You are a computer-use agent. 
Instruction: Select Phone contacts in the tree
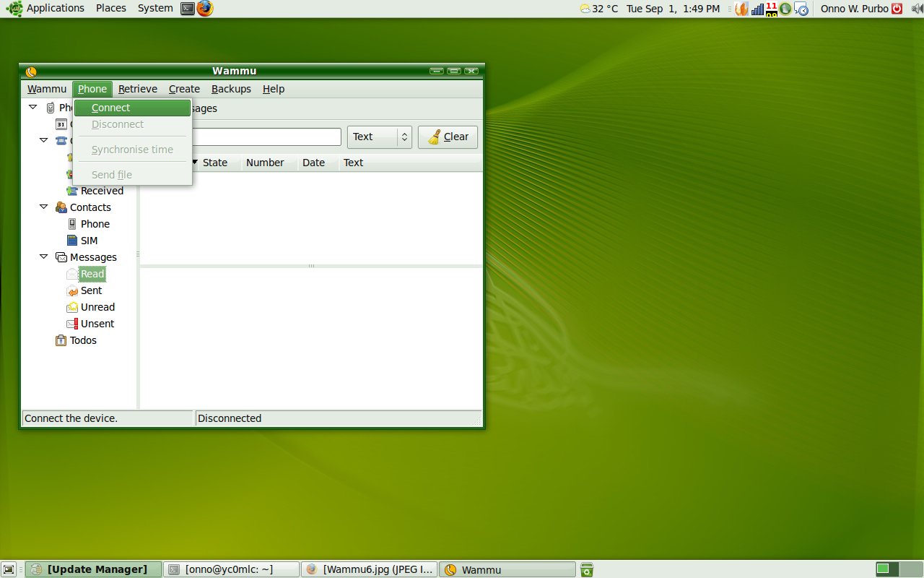[95, 224]
